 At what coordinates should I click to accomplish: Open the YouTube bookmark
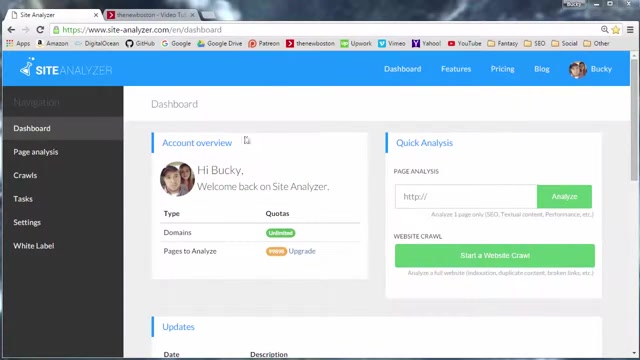click(464, 43)
